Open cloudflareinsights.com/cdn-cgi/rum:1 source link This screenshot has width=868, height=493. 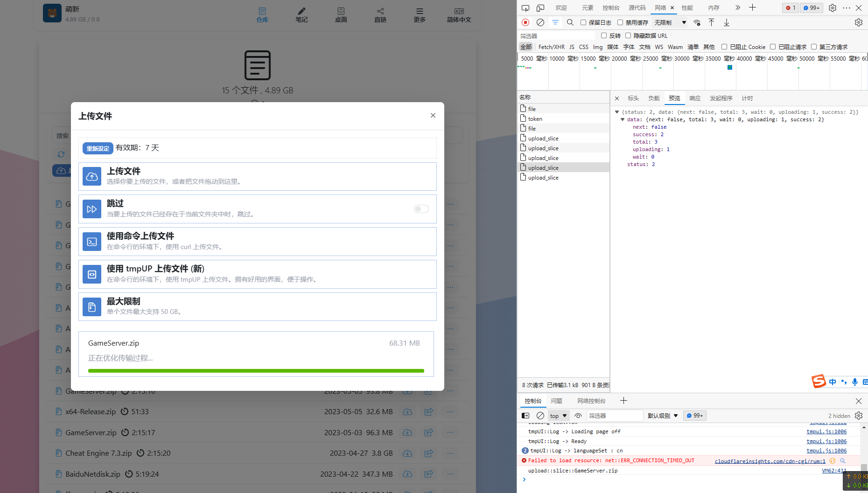(770, 461)
